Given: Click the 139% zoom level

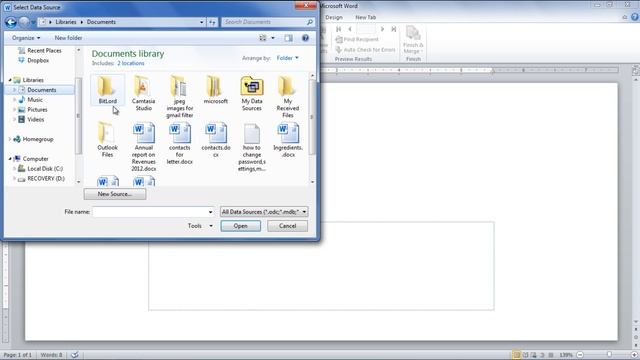Looking at the screenshot, I should (566, 355).
